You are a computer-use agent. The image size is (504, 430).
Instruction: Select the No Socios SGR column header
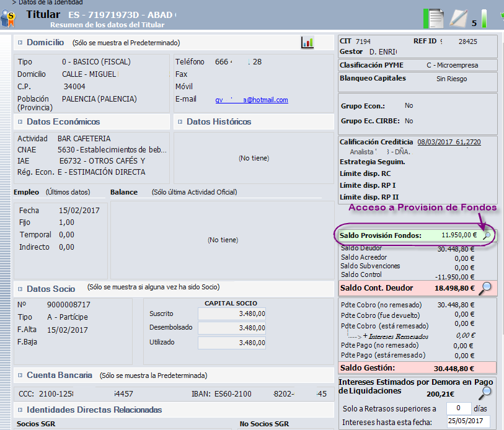[264, 424]
